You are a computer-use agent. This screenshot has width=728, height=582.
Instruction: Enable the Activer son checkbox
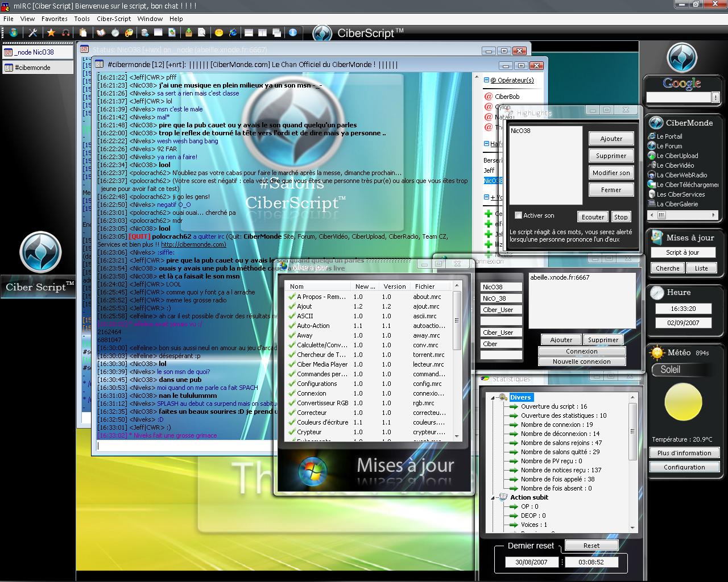pos(518,215)
